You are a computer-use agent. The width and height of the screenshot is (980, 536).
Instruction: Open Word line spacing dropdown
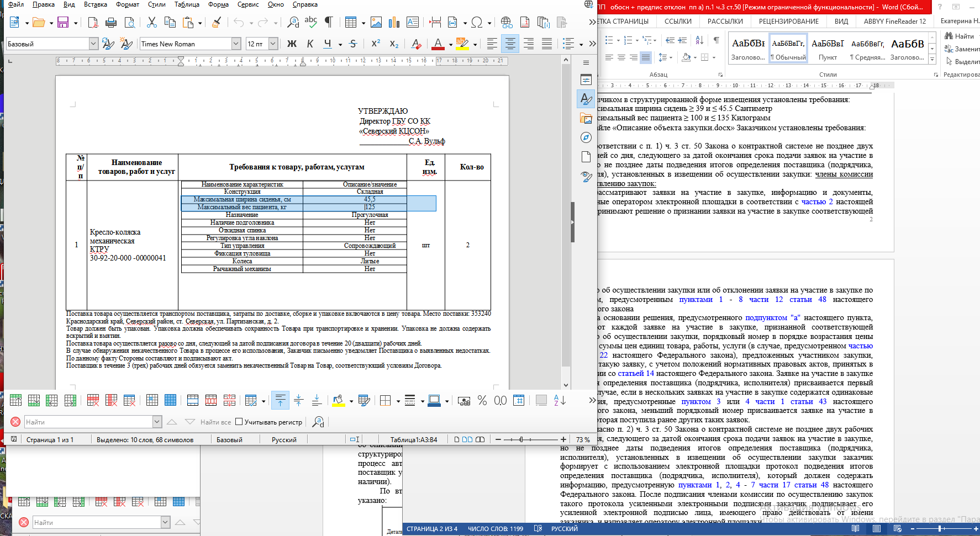click(x=666, y=57)
